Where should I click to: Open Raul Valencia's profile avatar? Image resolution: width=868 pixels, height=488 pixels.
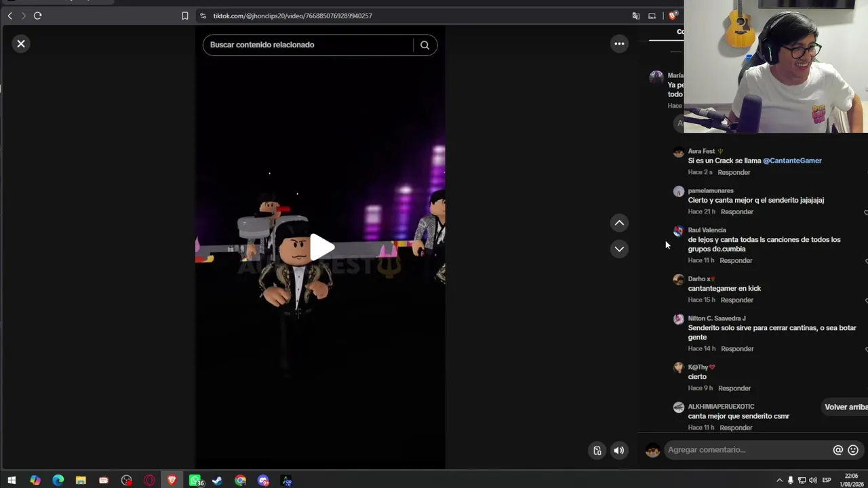tap(678, 231)
